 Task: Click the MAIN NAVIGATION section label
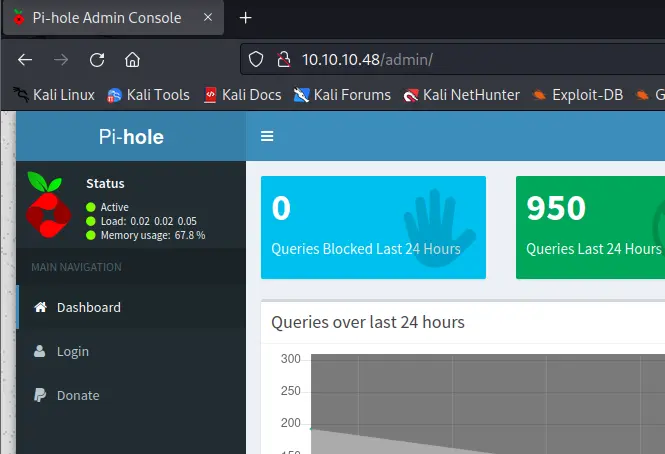tap(76, 267)
